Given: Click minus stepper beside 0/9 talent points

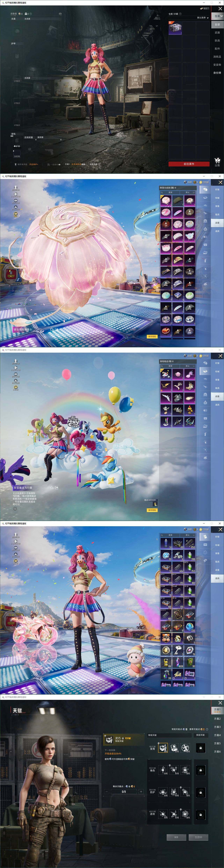Looking at the screenshot, I should click(107, 792).
